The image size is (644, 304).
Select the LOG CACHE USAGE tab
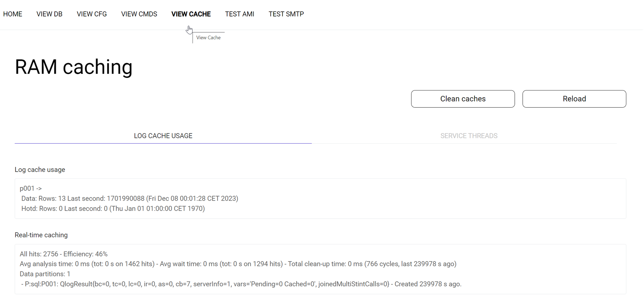(163, 136)
